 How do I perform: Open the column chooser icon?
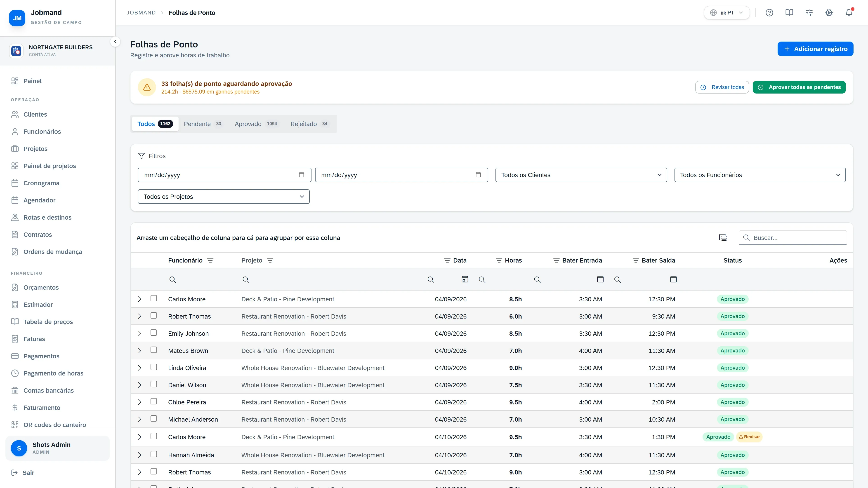pos(723,238)
